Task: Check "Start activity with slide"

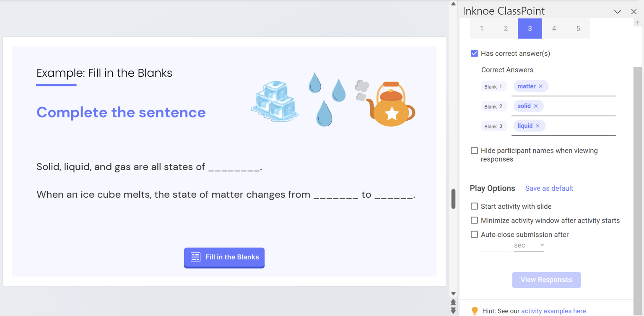Action: tap(474, 206)
